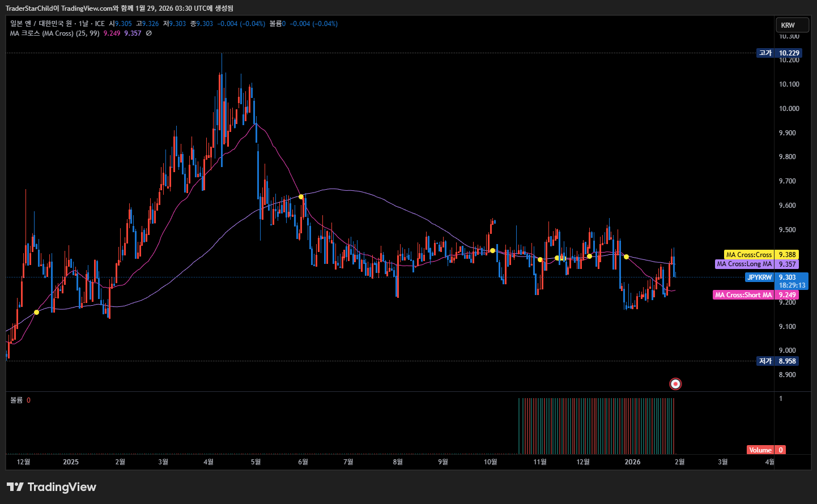Click the 2025 label on time axis
This screenshot has height=504, width=817.
71,462
